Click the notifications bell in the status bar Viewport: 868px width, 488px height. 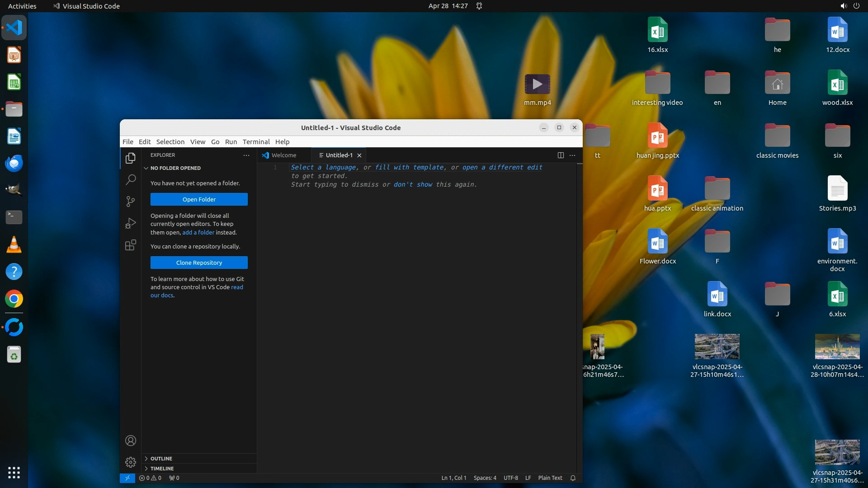click(573, 478)
